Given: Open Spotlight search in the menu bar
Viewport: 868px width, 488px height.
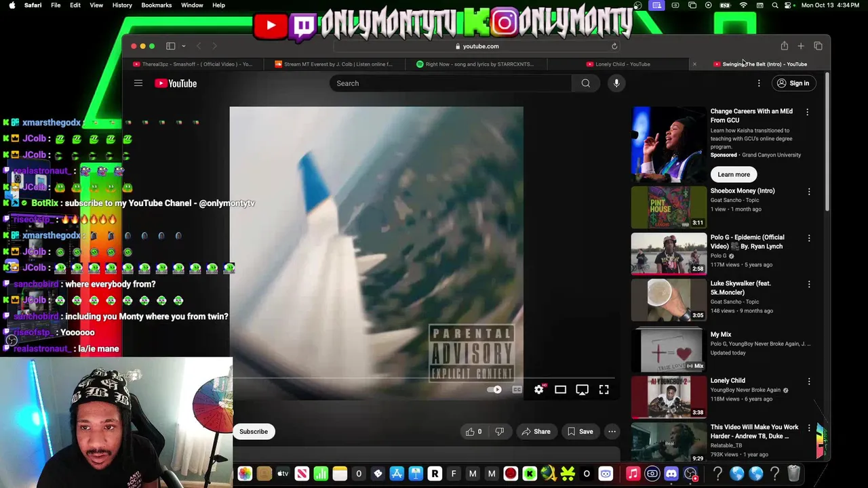Looking at the screenshot, I should 775,5.
